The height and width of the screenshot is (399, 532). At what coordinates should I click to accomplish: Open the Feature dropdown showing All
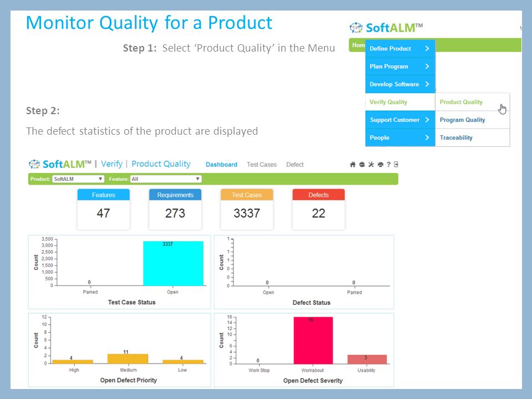[x=166, y=179]
